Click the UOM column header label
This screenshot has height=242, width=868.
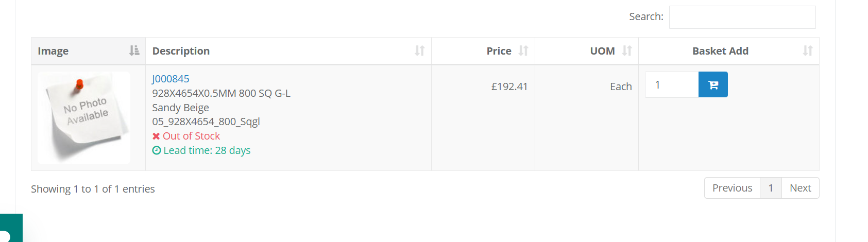tap(602, 51)
